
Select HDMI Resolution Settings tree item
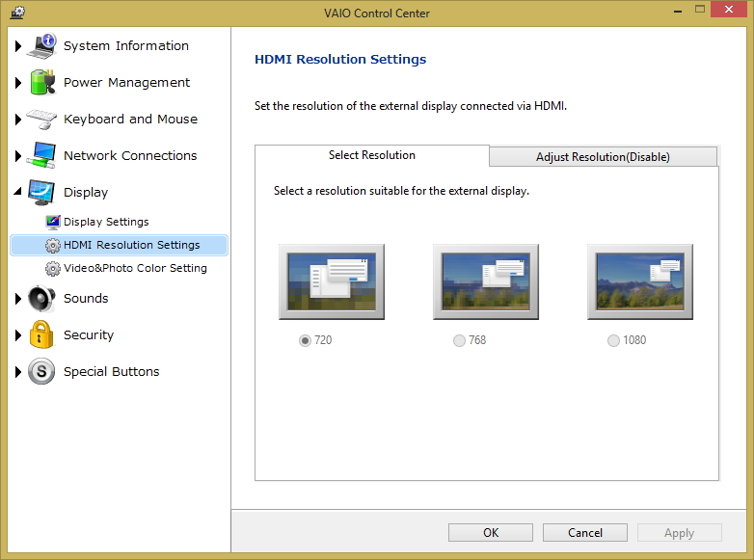(119, 245)
